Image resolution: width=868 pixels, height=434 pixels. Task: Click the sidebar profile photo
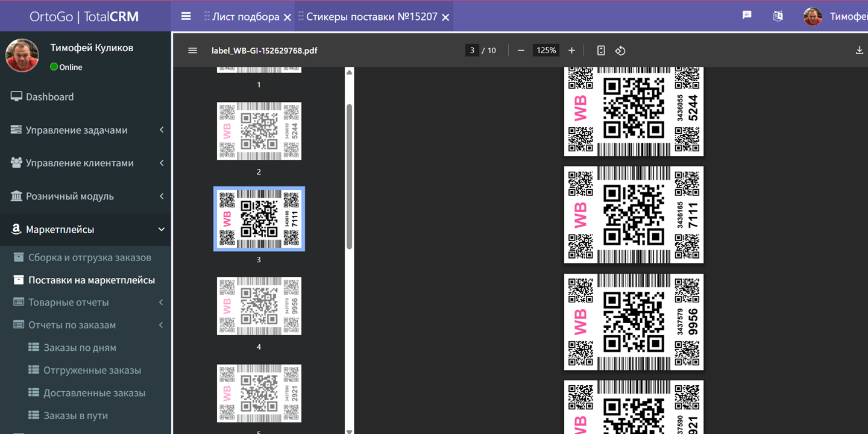(x=22, y=55)
